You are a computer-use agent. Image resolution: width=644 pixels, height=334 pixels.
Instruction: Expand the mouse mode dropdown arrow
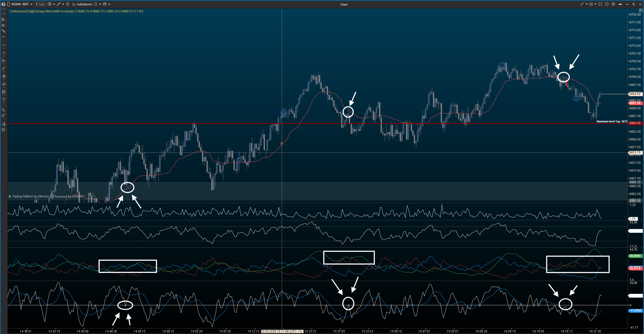tap(100, 4)
